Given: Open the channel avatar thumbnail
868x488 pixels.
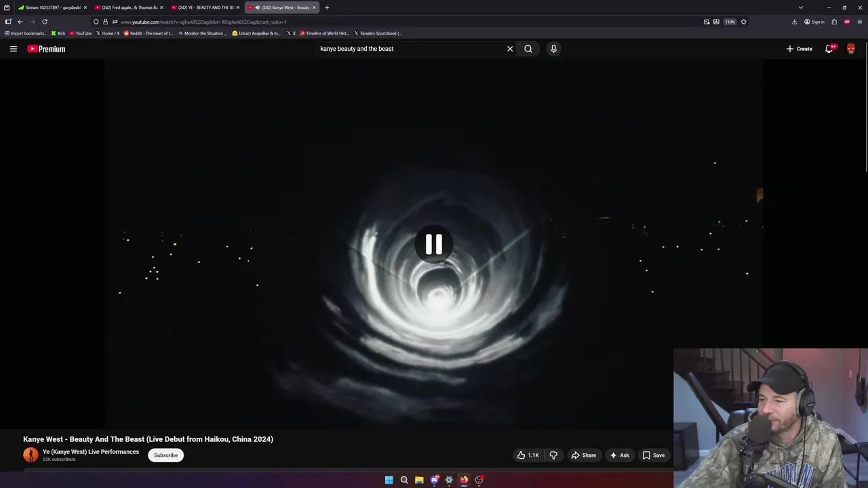Looking at the screenshot, I should [x=31, y=455].
